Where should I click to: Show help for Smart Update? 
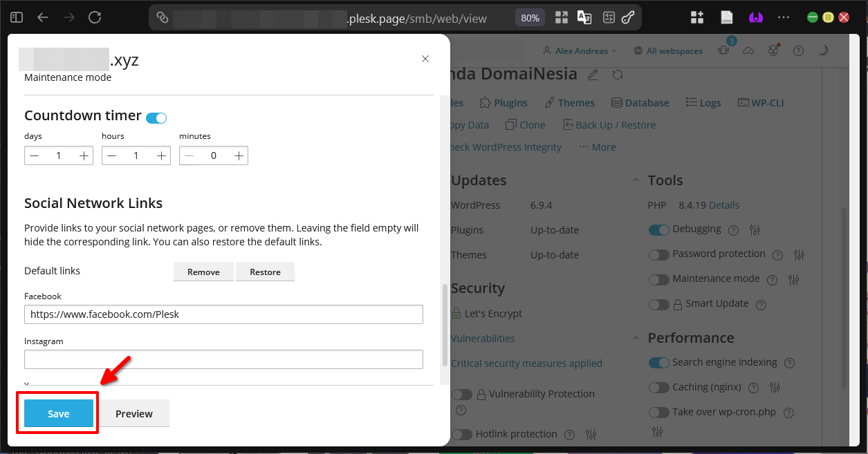point(761,304)
